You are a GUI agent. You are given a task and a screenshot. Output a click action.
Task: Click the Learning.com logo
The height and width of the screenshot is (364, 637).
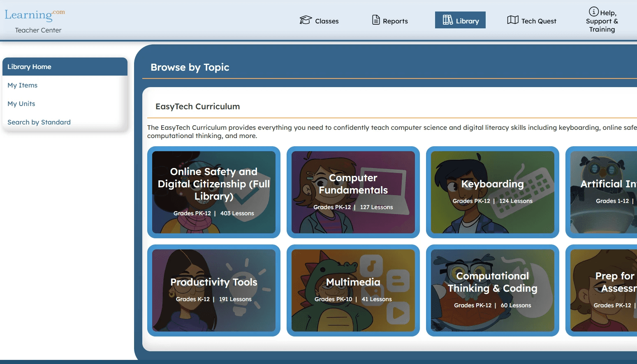click(35, 15)
